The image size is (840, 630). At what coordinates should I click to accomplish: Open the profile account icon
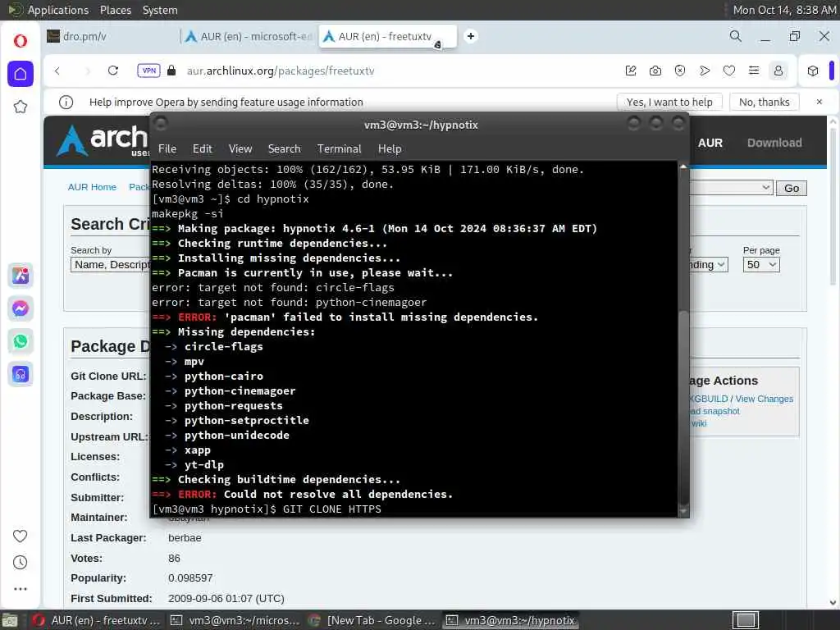(778, 71)
